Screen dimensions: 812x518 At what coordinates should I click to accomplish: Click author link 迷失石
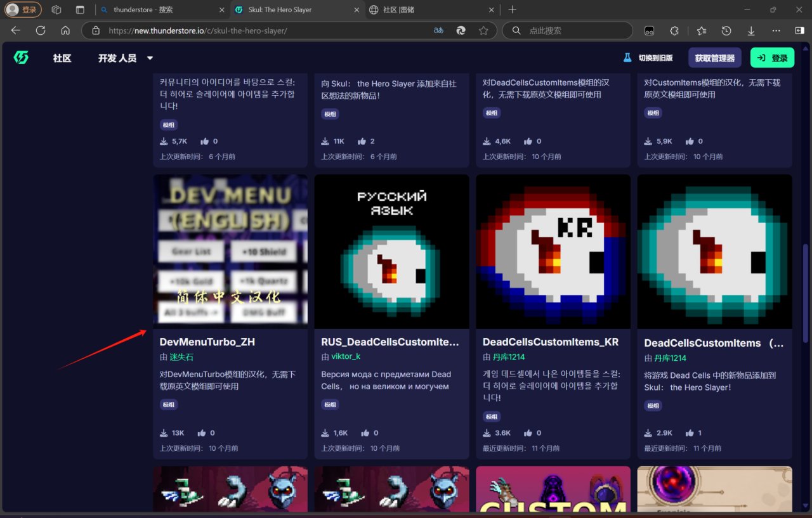point(181,357)
